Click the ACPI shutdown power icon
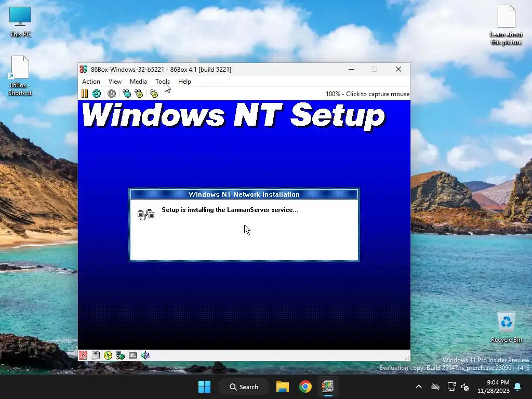This screenshot has width=532, height=399. click(x=112, y=94)
